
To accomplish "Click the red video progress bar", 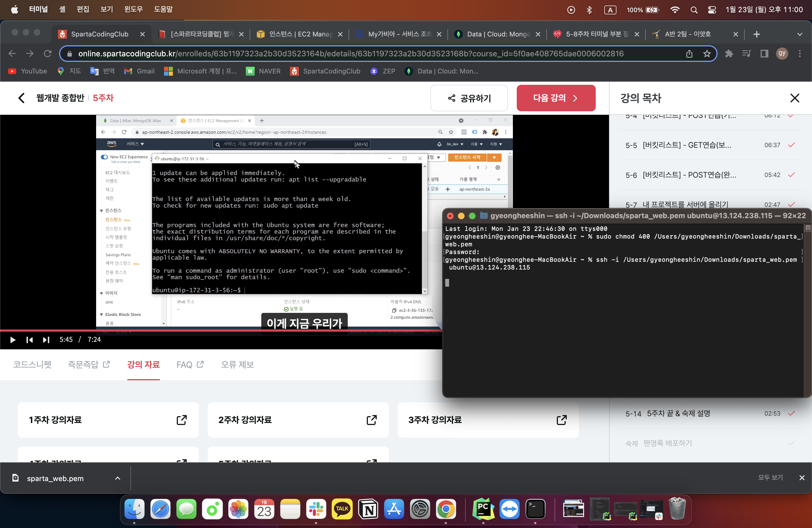I will point(221,330).
